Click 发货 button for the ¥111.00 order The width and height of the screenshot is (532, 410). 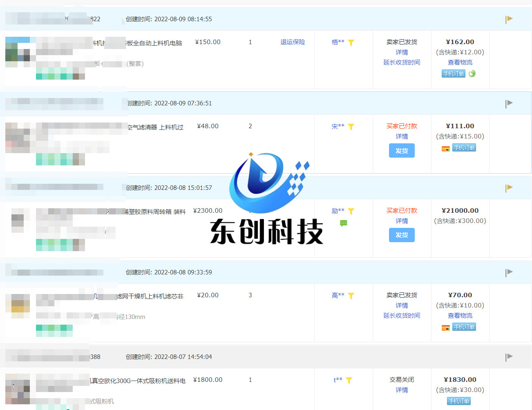402,151
